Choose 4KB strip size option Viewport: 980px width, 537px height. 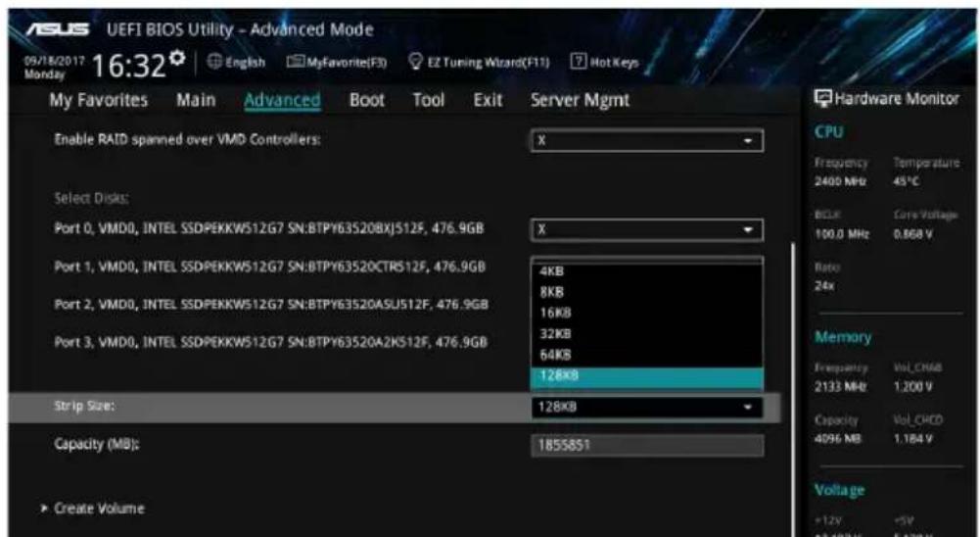647,271
